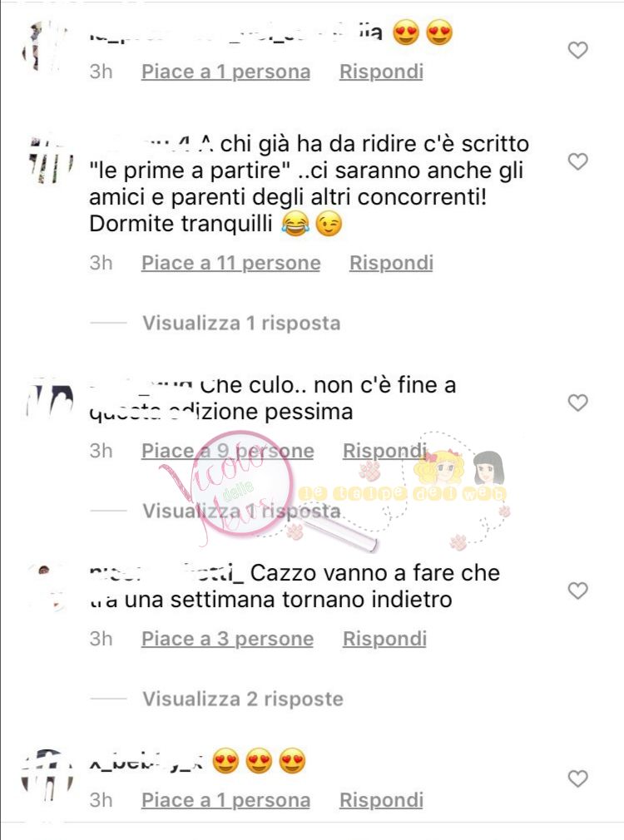Open "Piace a 3 persone" likes list

tap(227, 639)
